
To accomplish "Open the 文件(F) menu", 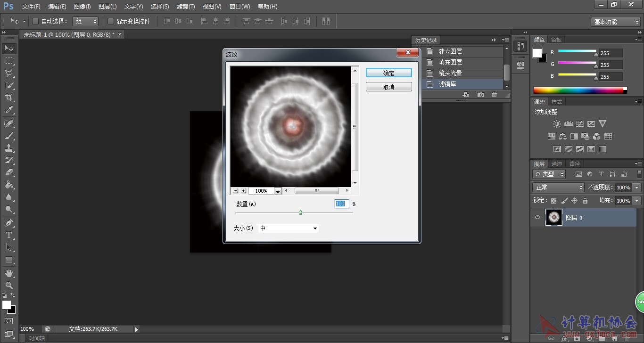I will point(31,7).
